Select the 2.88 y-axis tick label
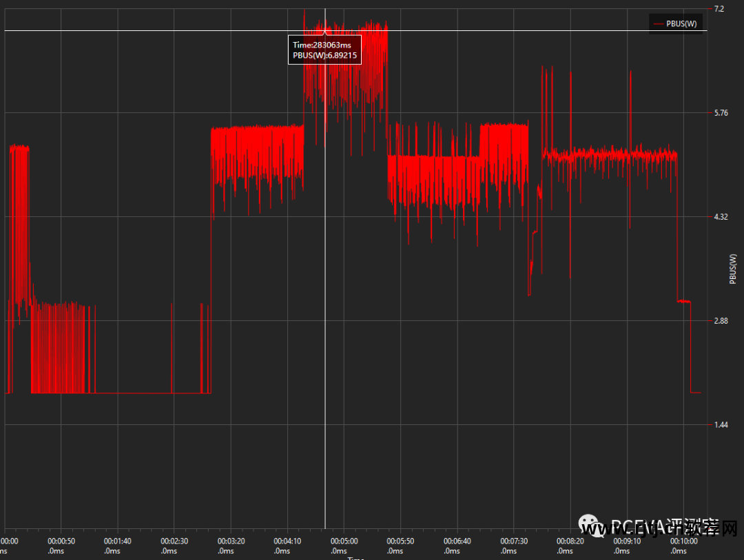 pyautogui.click(x=721, y=321)
